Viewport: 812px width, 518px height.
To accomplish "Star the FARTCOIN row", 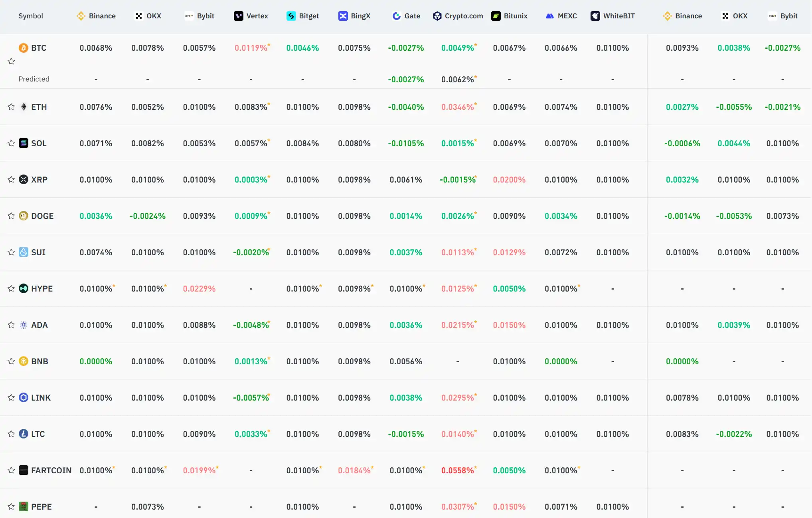I will point(11,470).
